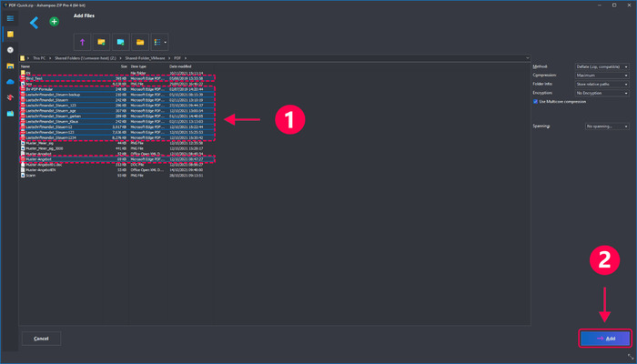Expand the address bar history dropdown
This screenshot has width=637, height=364.
527,58
